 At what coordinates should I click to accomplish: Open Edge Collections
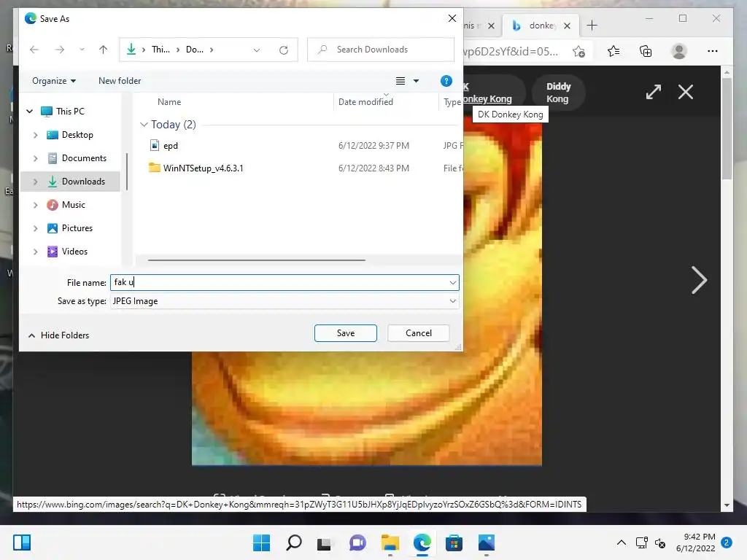coord(646,52)
